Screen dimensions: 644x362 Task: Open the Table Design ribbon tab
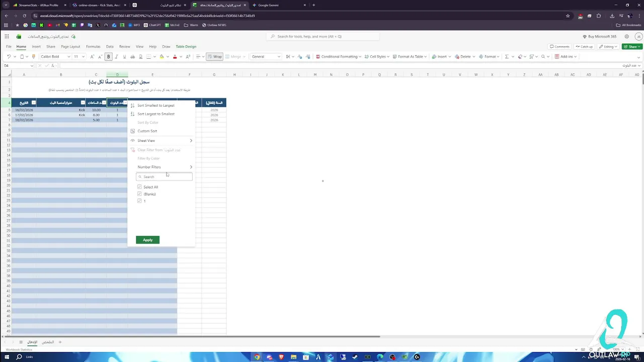coord(186,46)
